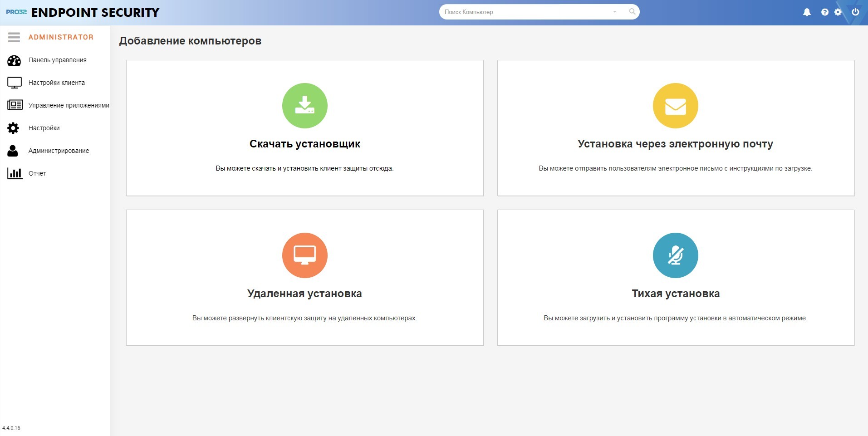Click the yellow email installation envelope icon
868x436 pixels.
[675, 106]
